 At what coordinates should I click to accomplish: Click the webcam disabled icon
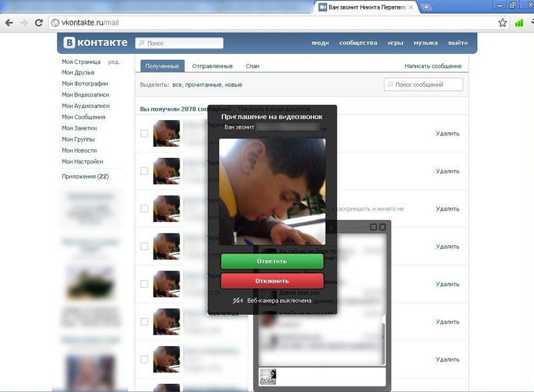[x=238, y=301]
